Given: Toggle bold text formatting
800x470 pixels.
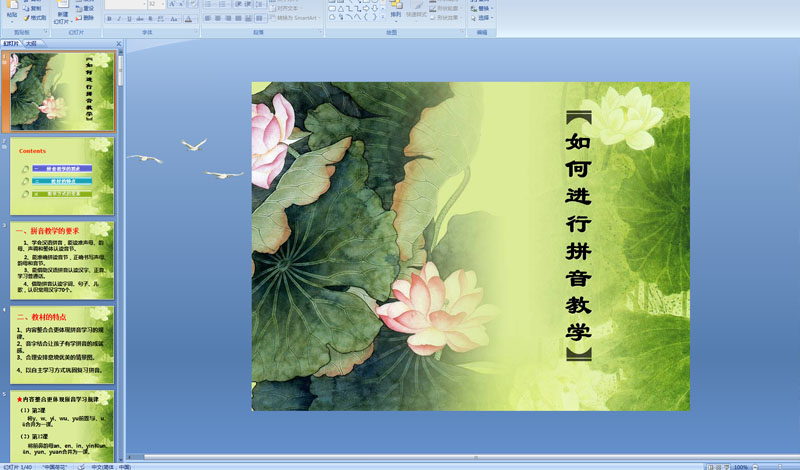Looking at the screenshot, I should tap(108, 18).
